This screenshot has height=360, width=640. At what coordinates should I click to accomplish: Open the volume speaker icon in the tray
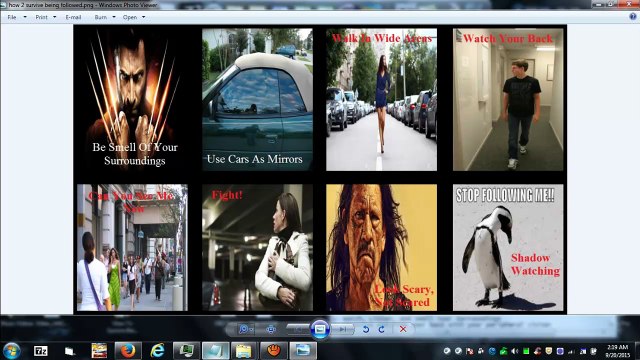point(515,351)
